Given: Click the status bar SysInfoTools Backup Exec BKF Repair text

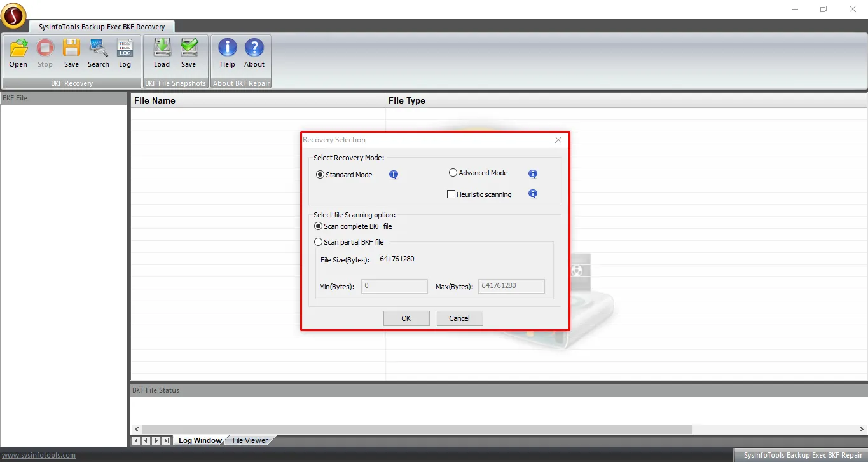Looking at the screenshot, I should pyautogui.click(x=803, y=455).
